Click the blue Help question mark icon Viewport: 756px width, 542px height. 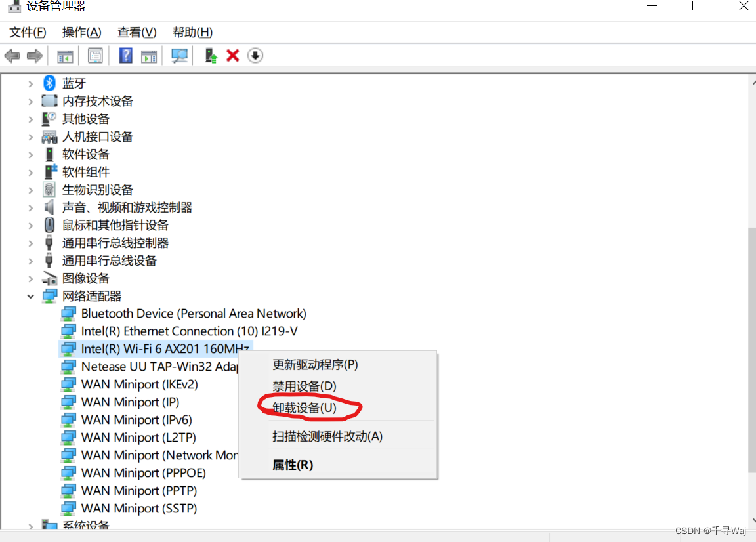click(125, 56)
